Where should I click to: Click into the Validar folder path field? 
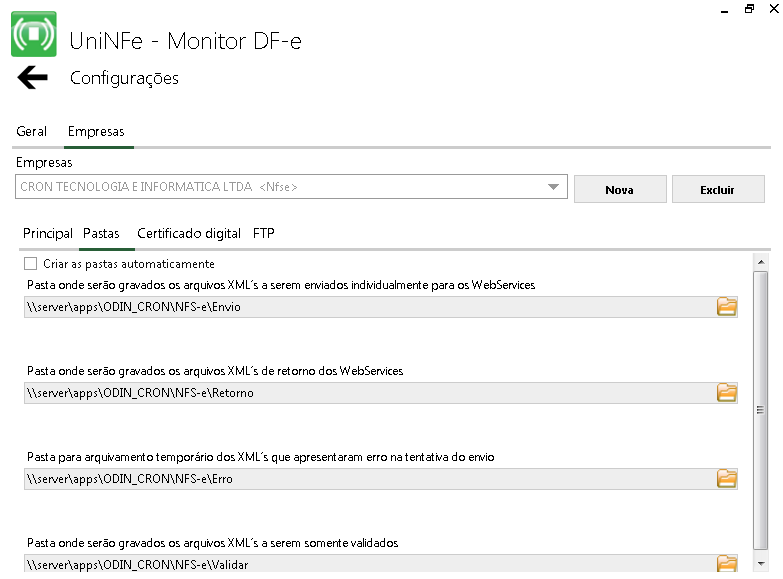click(x=370, y=564)
